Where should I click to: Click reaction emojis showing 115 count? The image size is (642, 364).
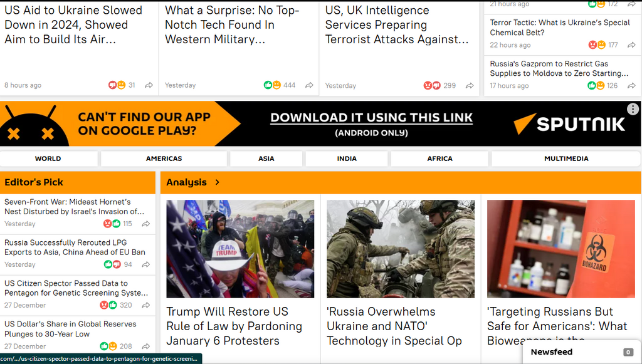pos(112,224)
